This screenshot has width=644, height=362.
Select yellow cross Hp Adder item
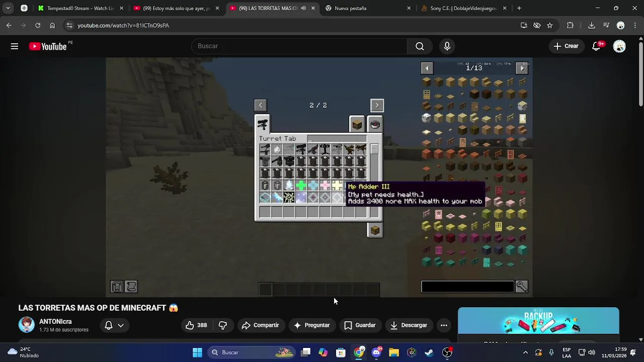(337, 186)
